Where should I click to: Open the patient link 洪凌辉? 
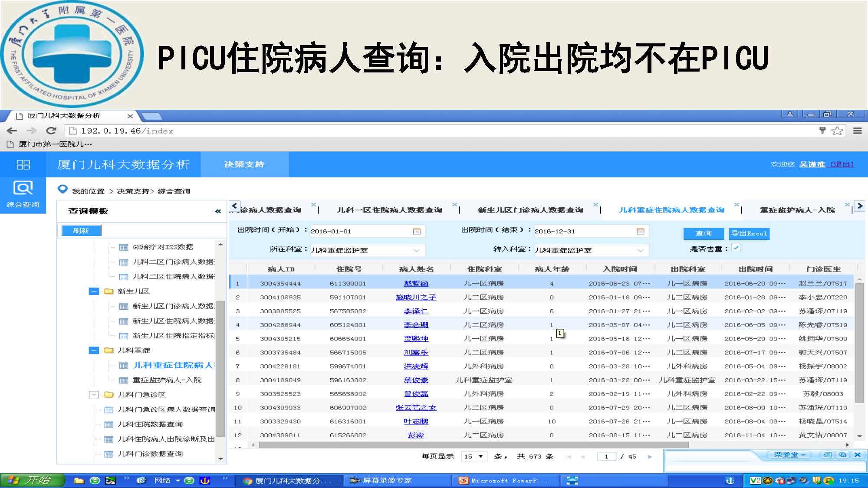[416, 367]
